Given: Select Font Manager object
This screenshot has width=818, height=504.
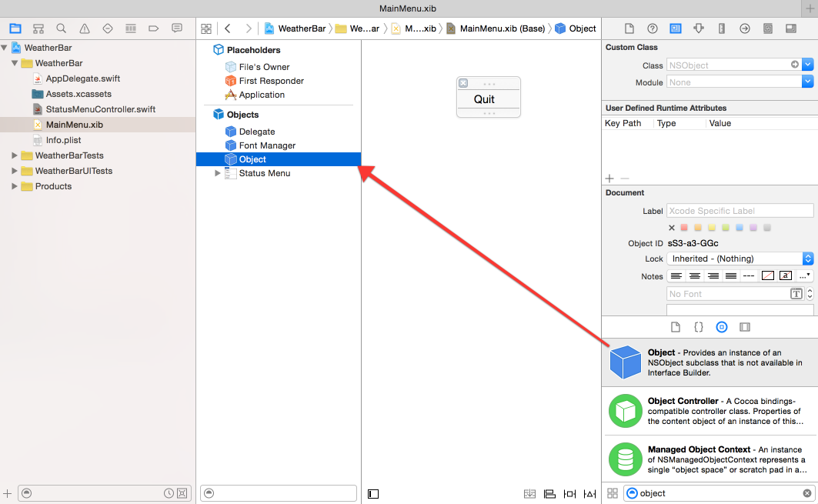Looking at the screenshot, I should [267, 145].
